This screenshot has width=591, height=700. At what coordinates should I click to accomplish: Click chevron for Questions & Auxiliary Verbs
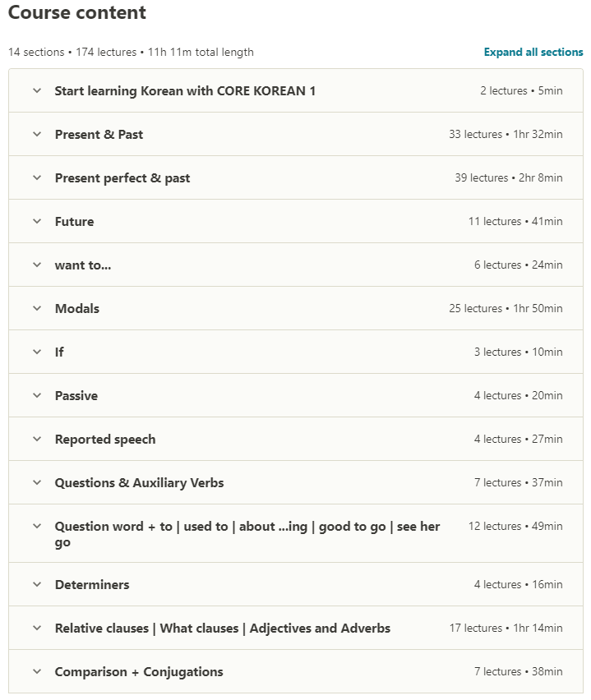[37, 482]
